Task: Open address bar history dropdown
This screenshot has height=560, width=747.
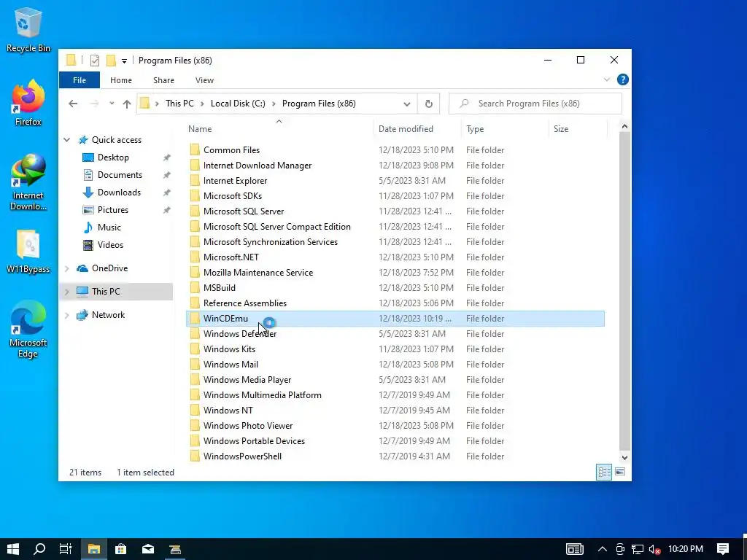Action: pyautogui.click(x=407, y=104)
